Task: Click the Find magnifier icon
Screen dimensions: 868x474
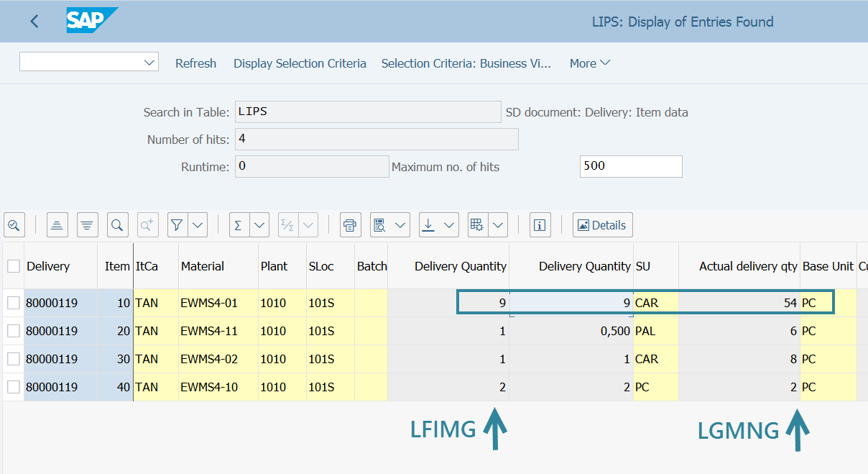Action: coord(117,225)
